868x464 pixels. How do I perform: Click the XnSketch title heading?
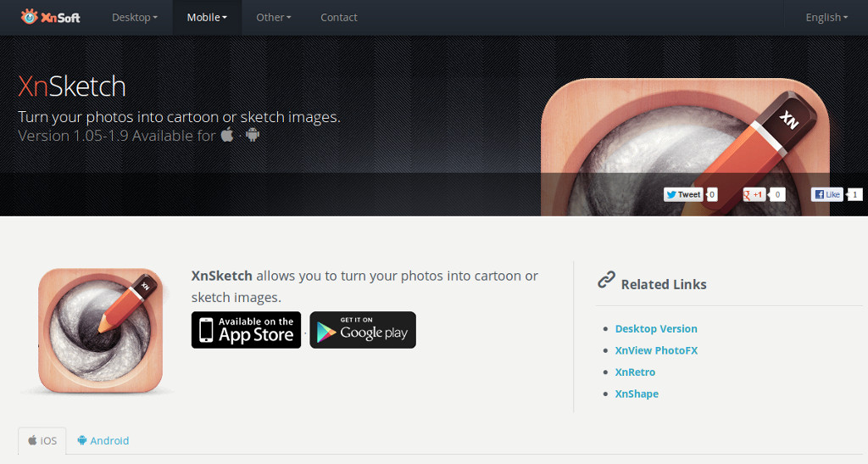(x=72, y=87)
